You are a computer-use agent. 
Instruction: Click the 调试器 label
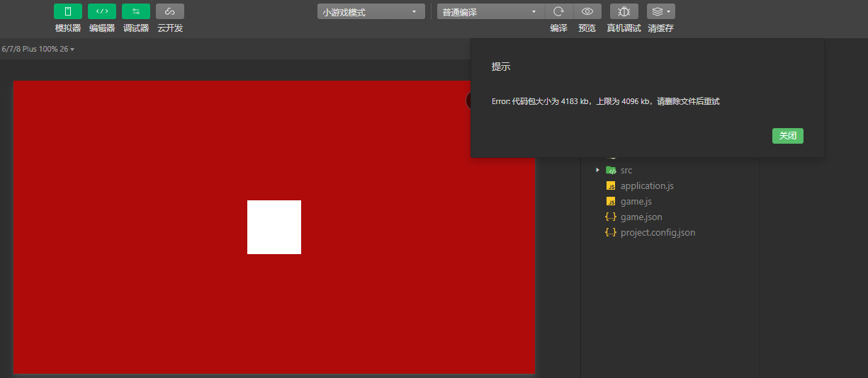(x=136, y=28)
